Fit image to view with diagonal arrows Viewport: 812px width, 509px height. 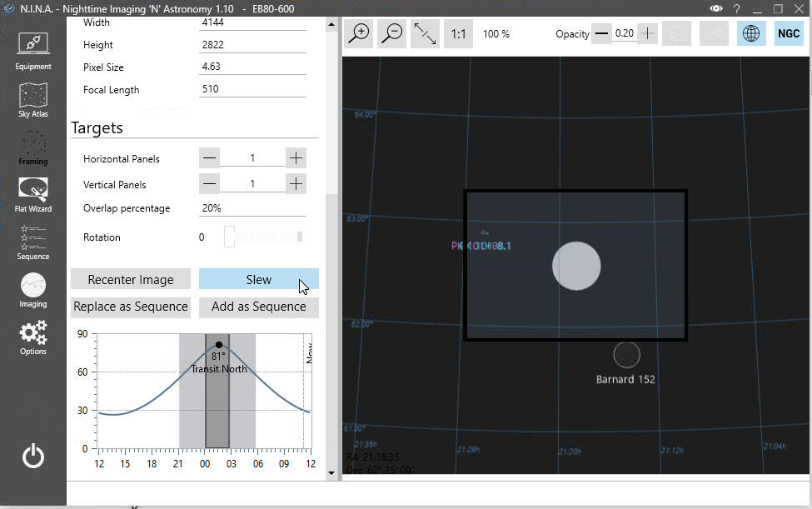(425, 34)
